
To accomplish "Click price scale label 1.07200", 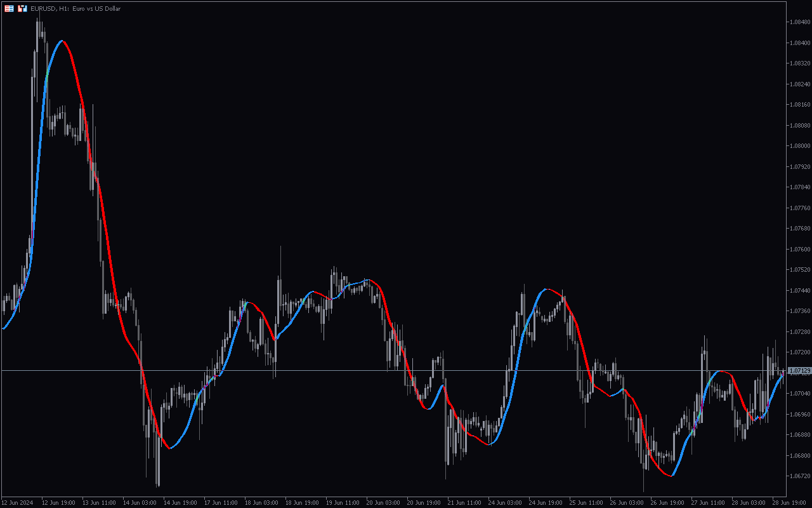I will coord(800,352).
